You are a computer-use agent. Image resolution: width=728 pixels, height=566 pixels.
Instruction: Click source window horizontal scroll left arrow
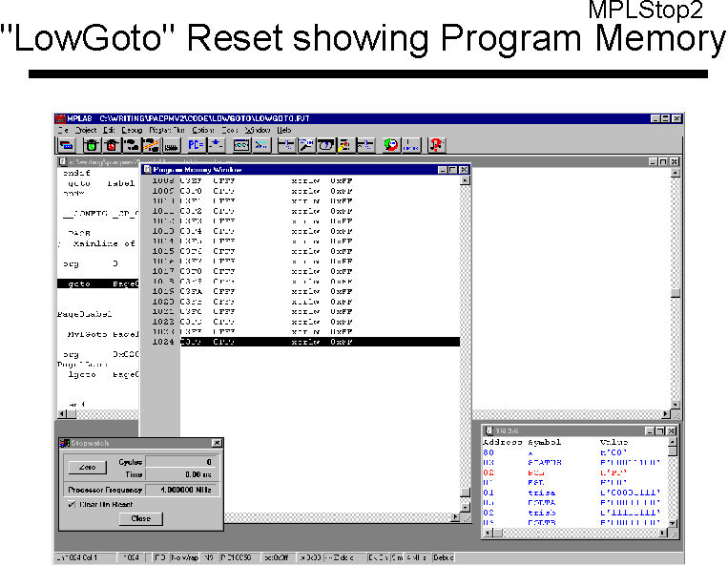62,413
